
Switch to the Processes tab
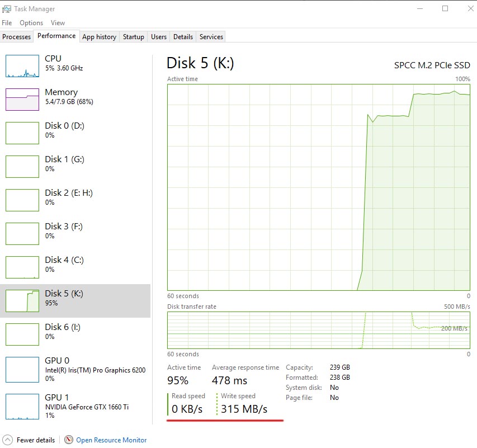coord(17,37)
